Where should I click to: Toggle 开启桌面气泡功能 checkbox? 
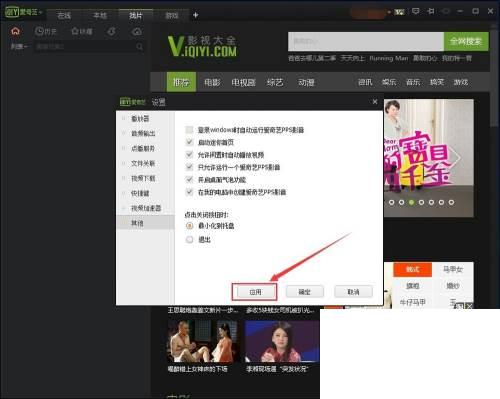tap(189, 180)
